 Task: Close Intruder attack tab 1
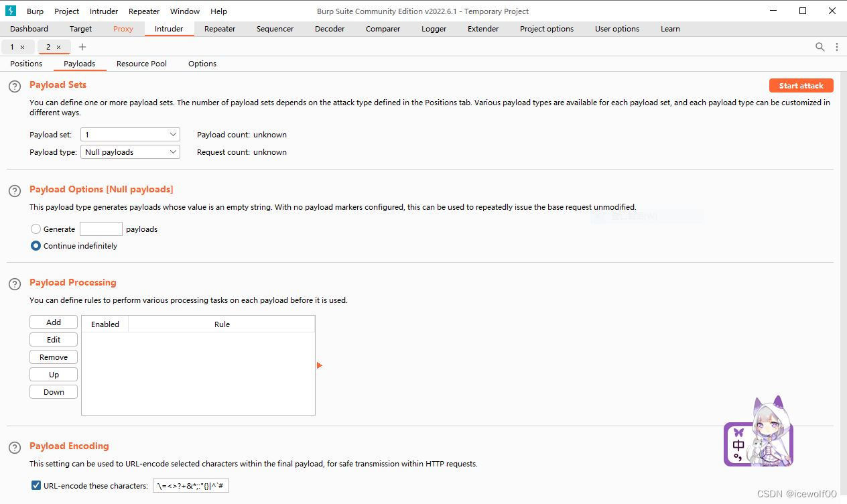tap(22, 47)
